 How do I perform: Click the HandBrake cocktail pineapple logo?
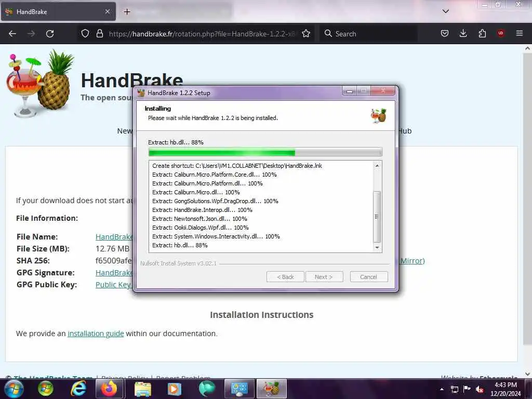pyautogui.click(x=40, y=84)
